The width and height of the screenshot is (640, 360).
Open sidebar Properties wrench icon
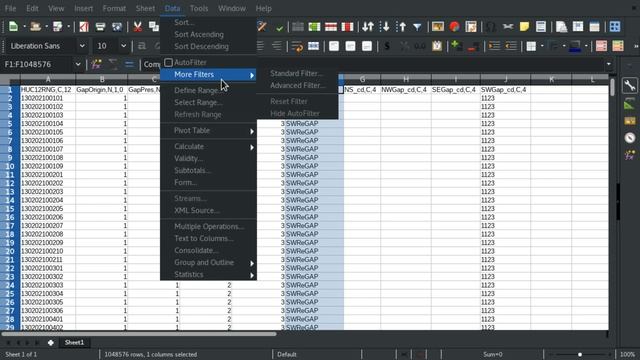click(630, 85)
